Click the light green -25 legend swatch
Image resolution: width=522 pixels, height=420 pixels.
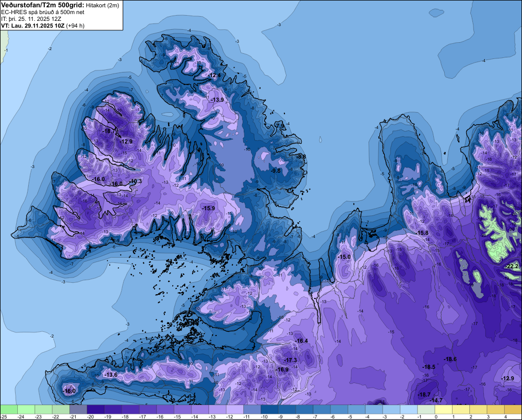click(x=9, y=410)
